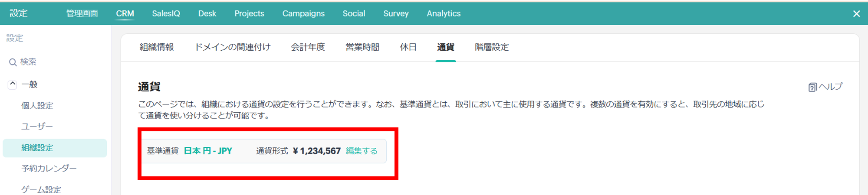Open 個人設定 in the sidebar
868x195 pixels.
pyautogui.click(x=37, y=106)
